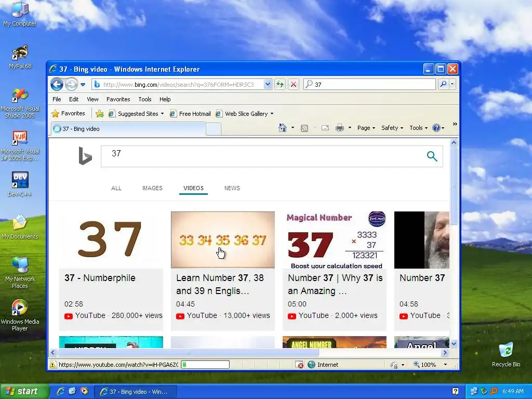
Task: Open the Magical Number 37 video thumbnail
Action: [x=335, y=240]
